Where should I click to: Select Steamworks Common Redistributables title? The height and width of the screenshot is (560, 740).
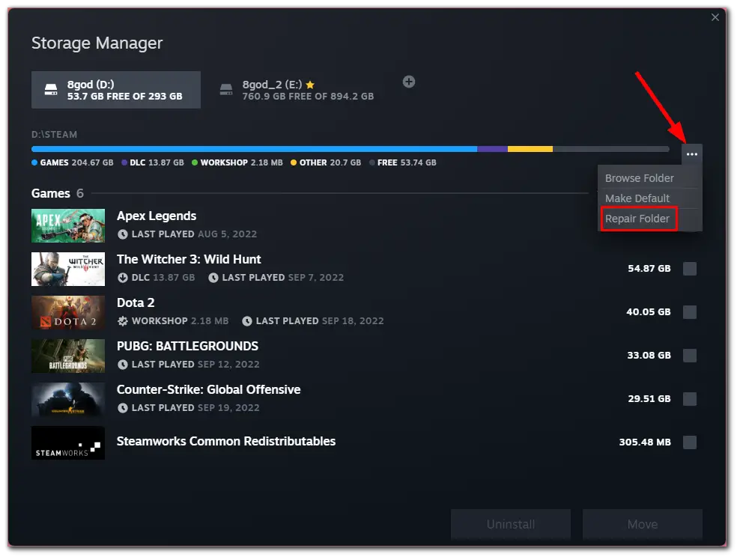tap(226, 441)
